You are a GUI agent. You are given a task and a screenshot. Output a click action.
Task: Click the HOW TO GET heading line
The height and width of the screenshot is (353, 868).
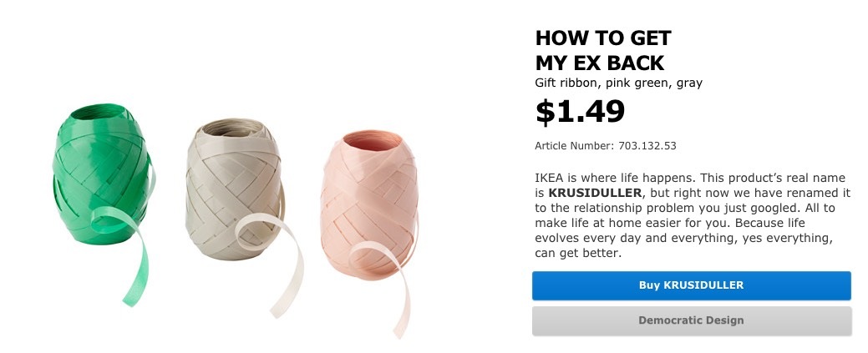(x=603, y=38)
